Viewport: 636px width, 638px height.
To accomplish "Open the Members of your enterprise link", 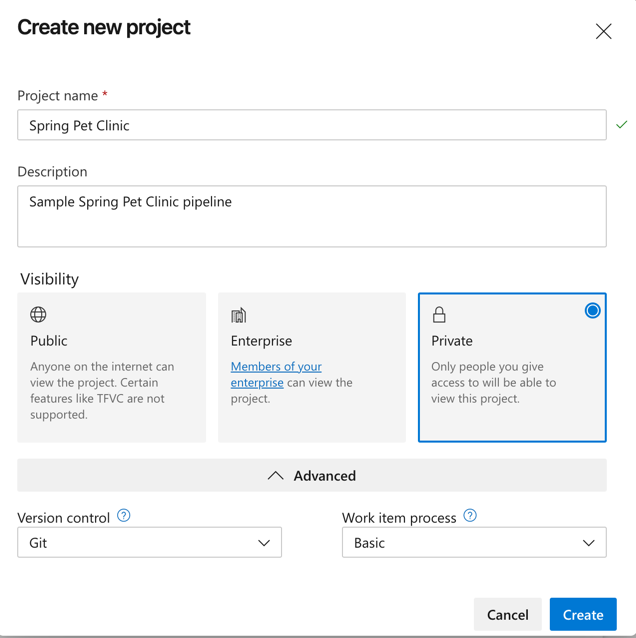I will 276,367.
